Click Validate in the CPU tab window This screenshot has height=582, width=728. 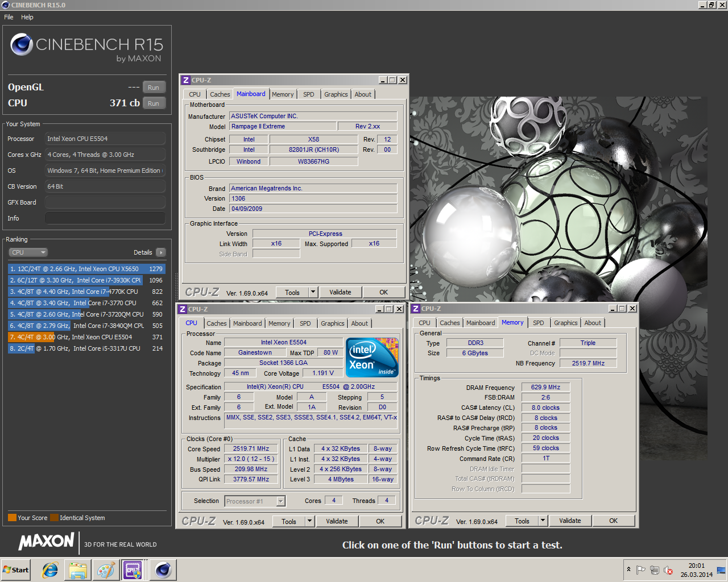tap(337, 521)
